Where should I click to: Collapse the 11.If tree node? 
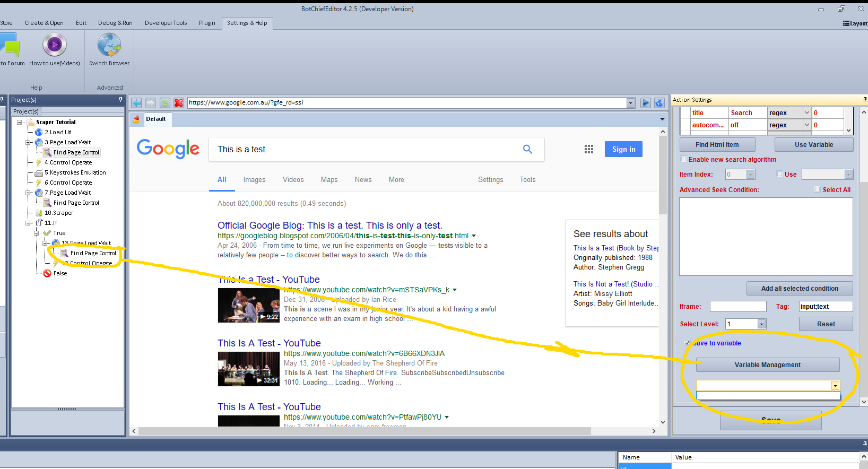(x=28, y=223)
